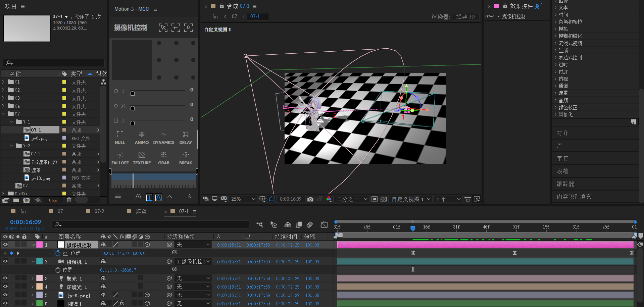This screenshot has width=644, height=307.
Task: Create new folder in project panel
Action: point(16,200)
